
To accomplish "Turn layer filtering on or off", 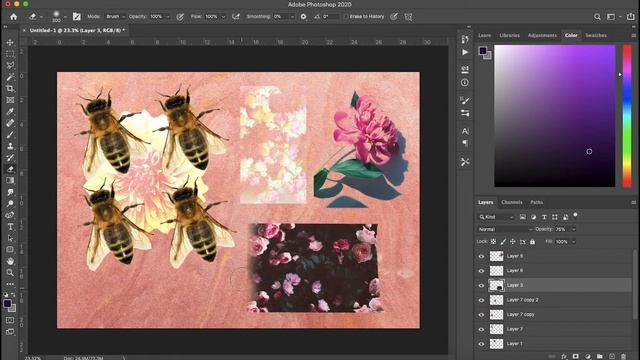I will point(576,215).
